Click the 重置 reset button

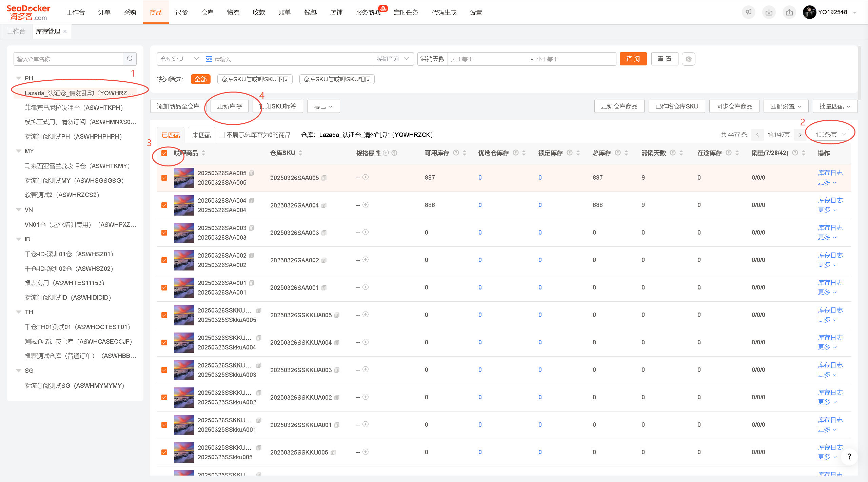click(x=665, y=59)
